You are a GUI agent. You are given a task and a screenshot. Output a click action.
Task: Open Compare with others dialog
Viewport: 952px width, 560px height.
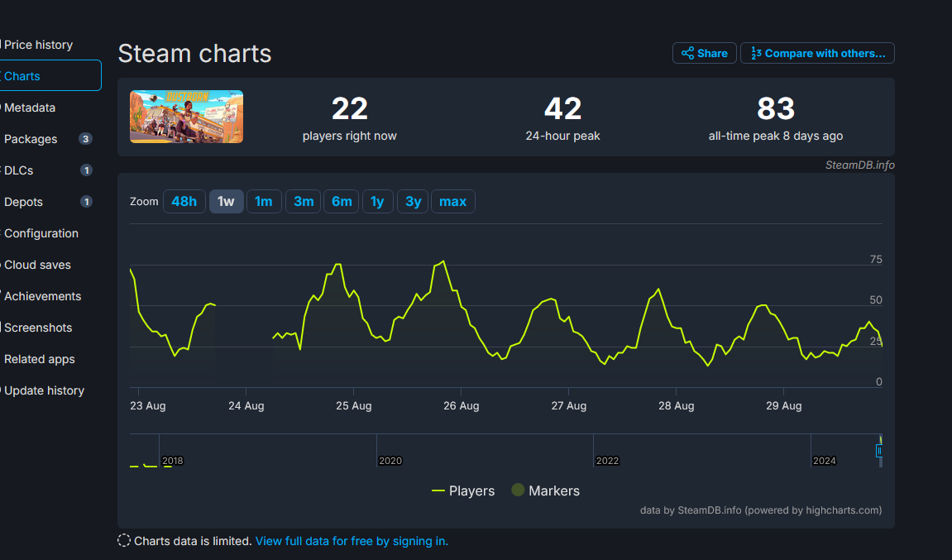click(x=817, y=54)
